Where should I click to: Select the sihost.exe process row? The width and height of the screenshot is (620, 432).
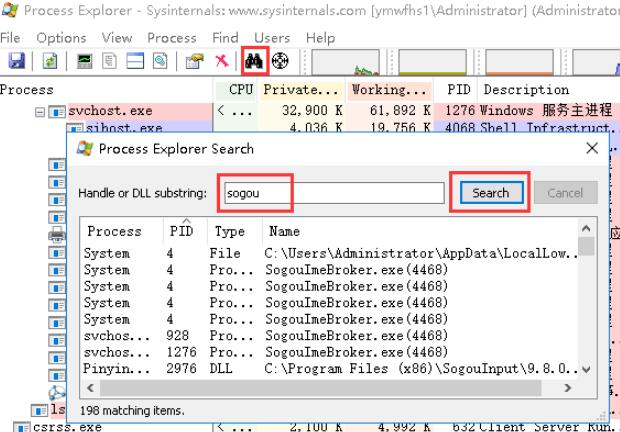[310, 128]
